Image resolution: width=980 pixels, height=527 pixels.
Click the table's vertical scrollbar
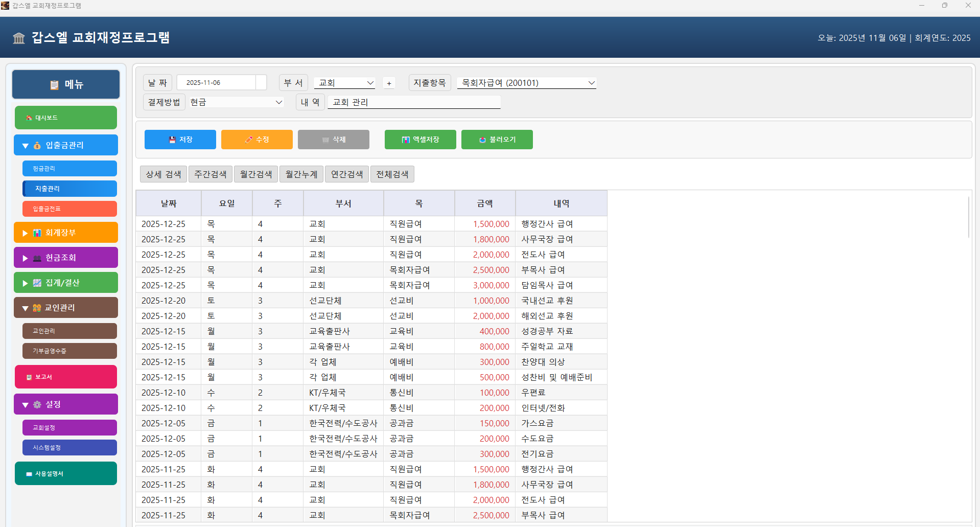968,218
